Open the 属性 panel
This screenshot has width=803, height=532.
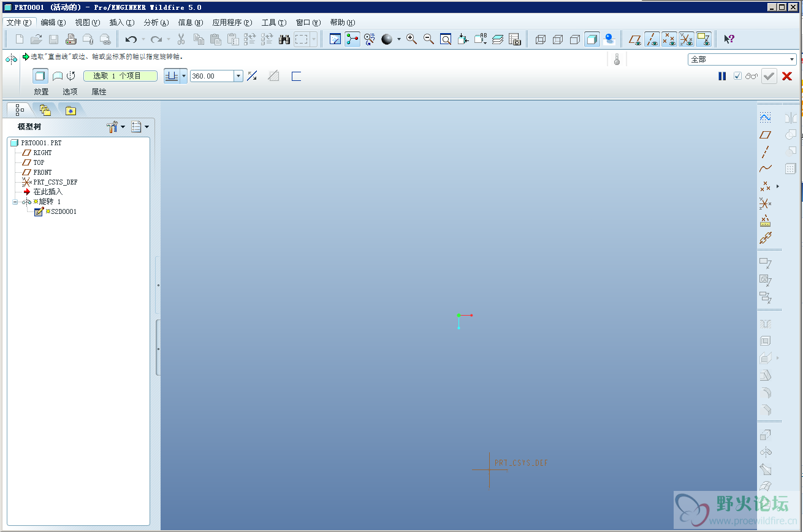(99, 92)
